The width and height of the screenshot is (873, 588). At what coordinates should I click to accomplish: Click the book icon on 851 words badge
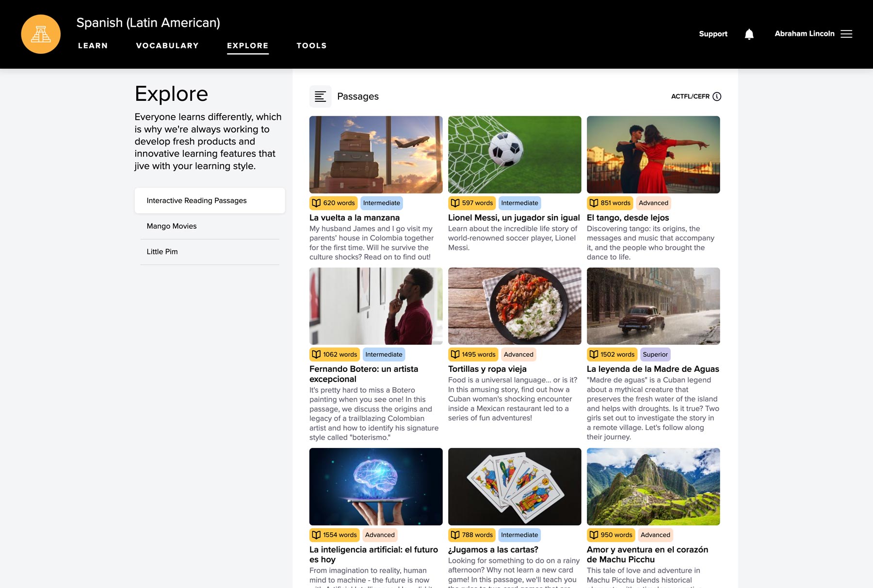pos(594,203)
